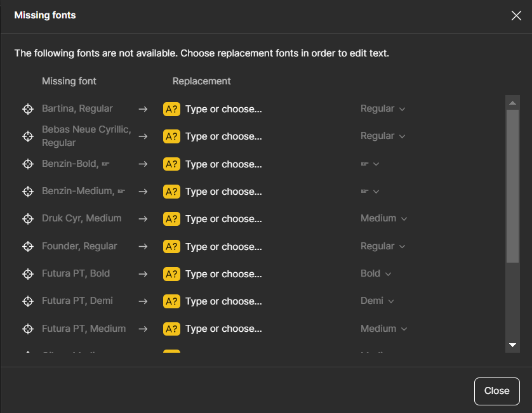
Task: Click the "Missing font" column header
Action: click(69, 81)
